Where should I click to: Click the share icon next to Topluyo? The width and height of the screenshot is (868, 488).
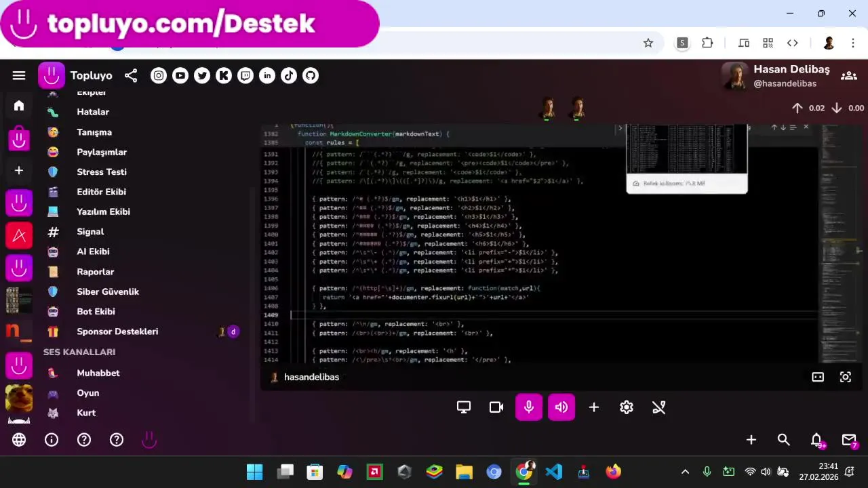pos(131,76)
